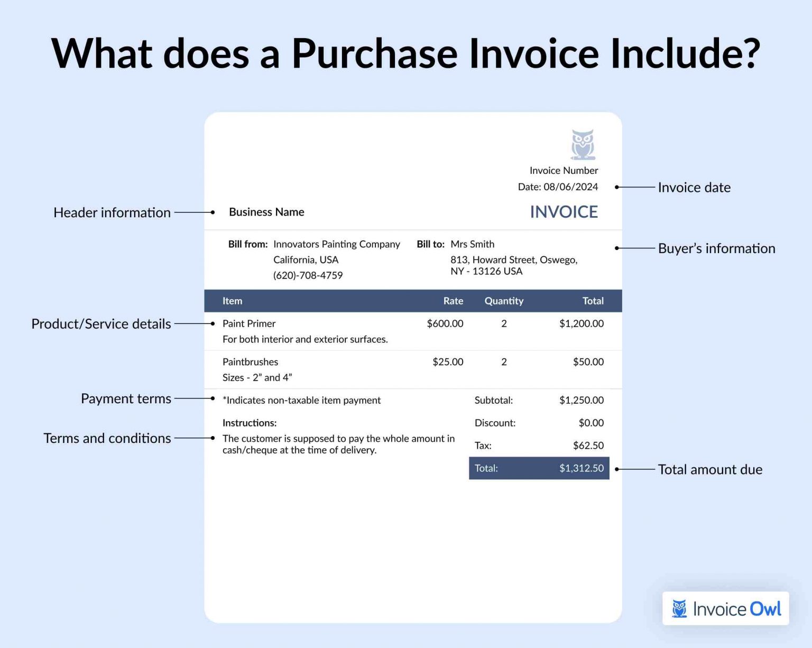Image resolution: width=812 pixels, height=648 pixels.
Task: Select the Total amount due annotation
Action: 710,469
